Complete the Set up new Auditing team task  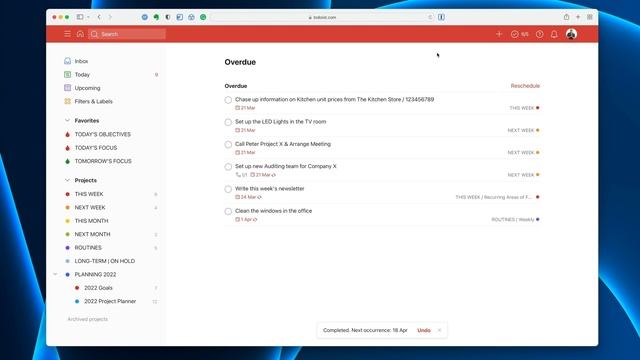point(228,167)
